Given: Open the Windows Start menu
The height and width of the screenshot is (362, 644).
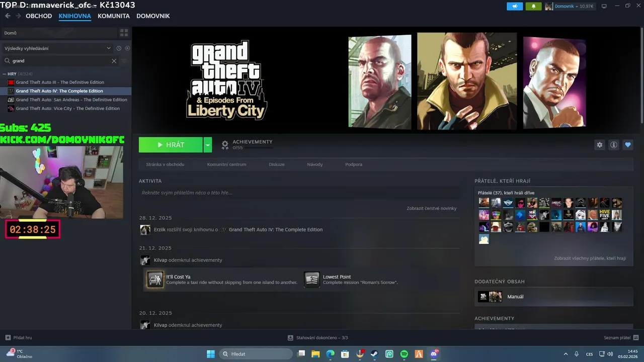Looking at the screenshot, I should click(x=211, y=354).
